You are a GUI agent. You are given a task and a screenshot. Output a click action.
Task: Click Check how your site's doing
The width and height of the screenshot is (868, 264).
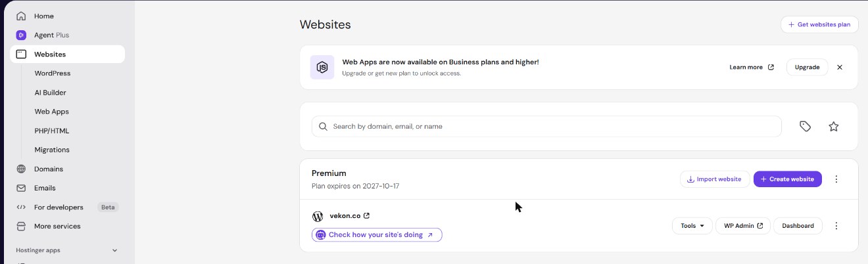tap(377, 234)
